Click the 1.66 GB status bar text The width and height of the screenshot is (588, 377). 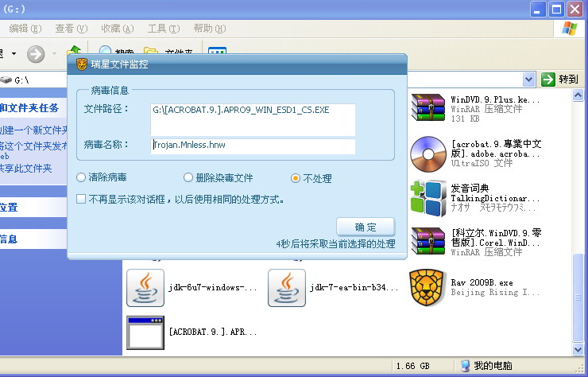click(413, 366)
